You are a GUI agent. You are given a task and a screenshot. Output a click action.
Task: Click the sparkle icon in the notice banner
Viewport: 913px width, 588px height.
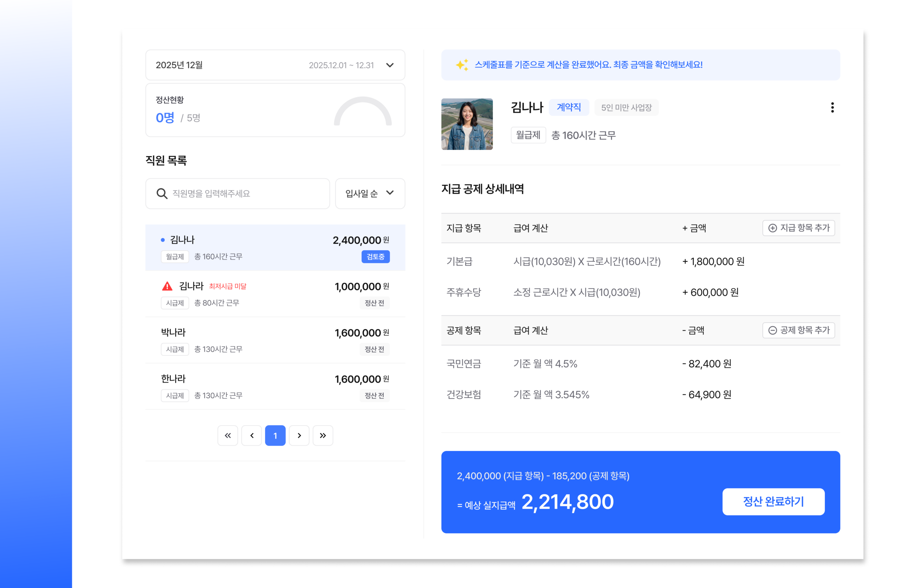click(461, 65)
